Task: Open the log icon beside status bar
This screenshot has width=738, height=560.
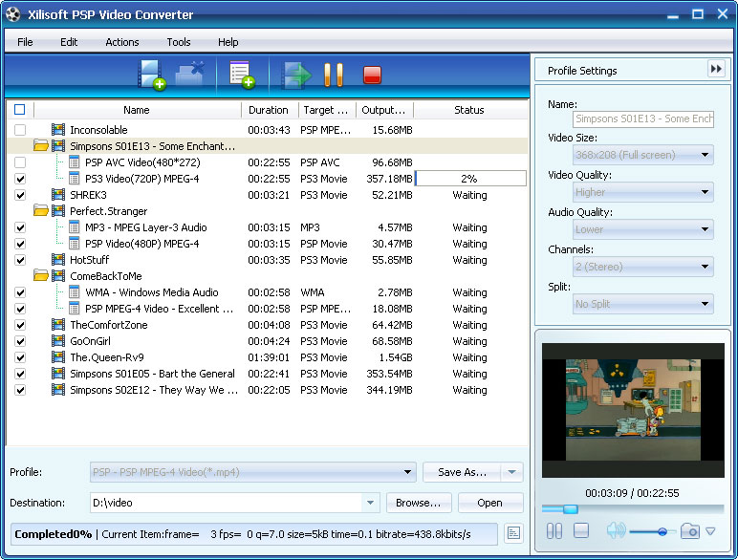Action: [x=513, y=533]
